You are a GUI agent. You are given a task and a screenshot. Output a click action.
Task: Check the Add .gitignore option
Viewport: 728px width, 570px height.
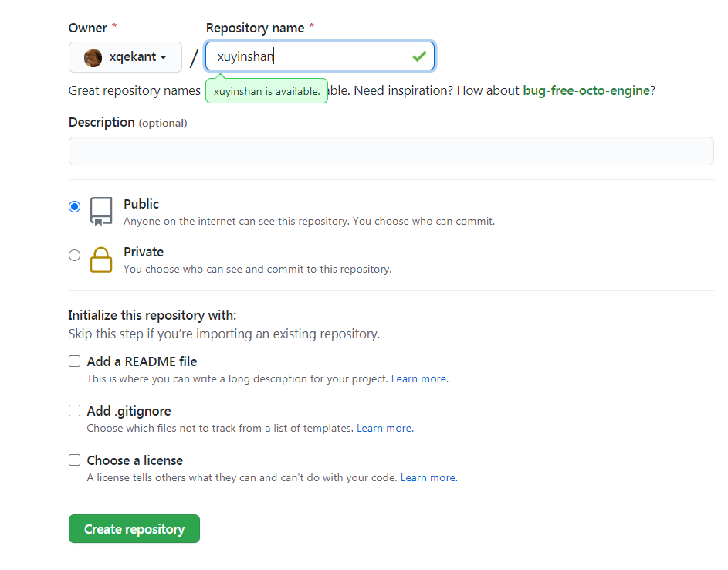(x=74, y=411)
